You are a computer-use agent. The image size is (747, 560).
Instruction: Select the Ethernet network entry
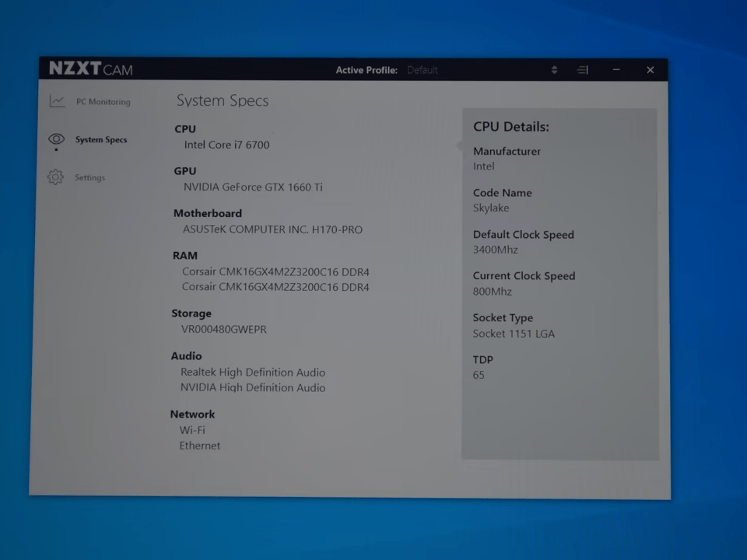200,446
